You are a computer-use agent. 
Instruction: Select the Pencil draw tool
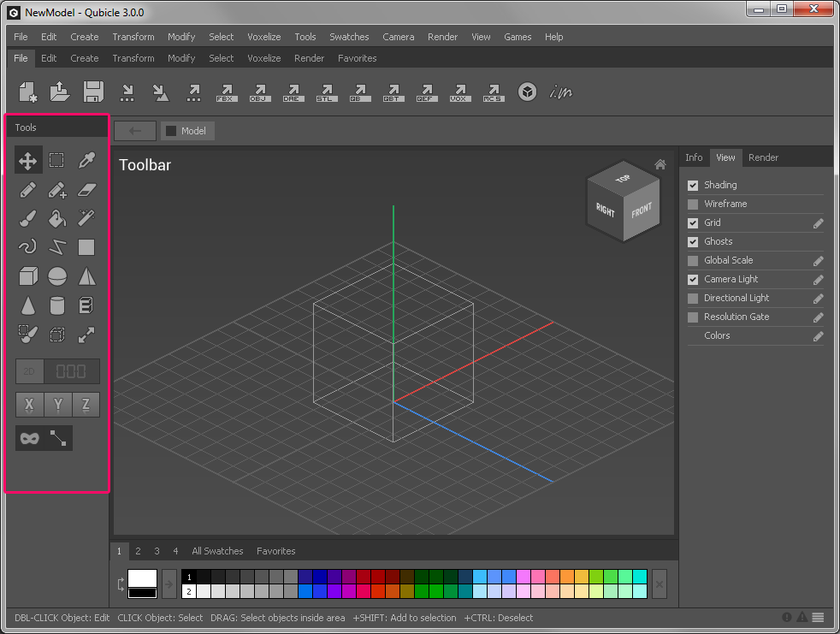(x=28, y=190)
